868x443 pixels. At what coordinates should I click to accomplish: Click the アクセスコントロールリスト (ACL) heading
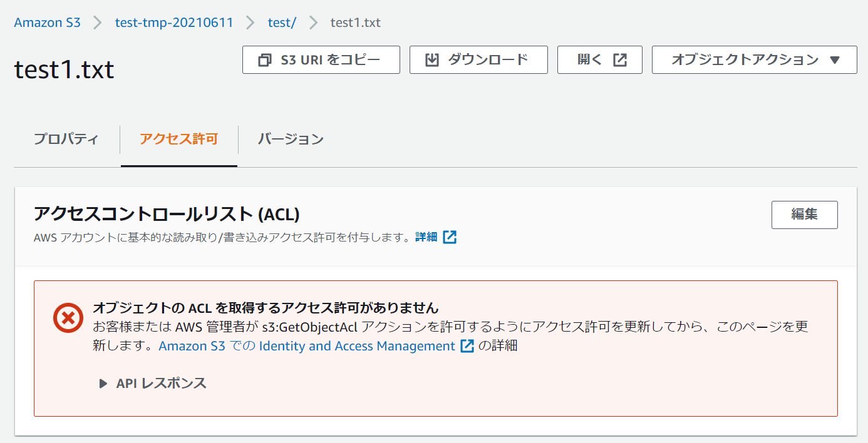coord(167,214)
